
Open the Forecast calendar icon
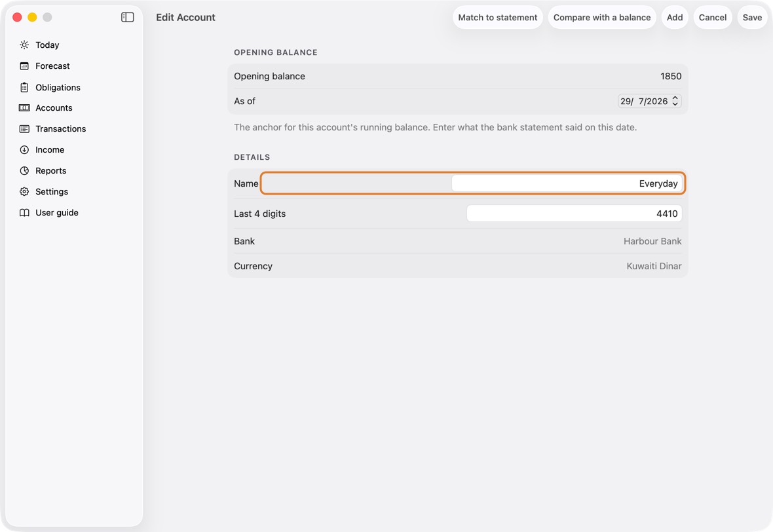click(x=24, y=66)
